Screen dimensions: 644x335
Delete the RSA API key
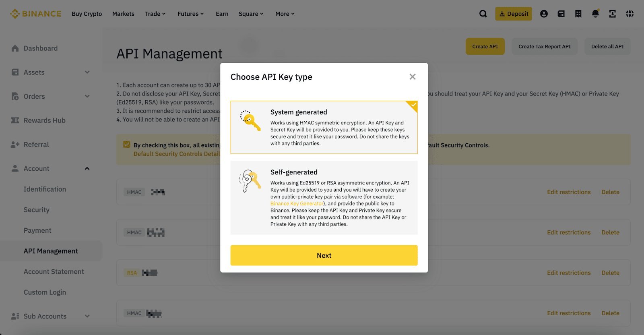(x=610, y=273)
